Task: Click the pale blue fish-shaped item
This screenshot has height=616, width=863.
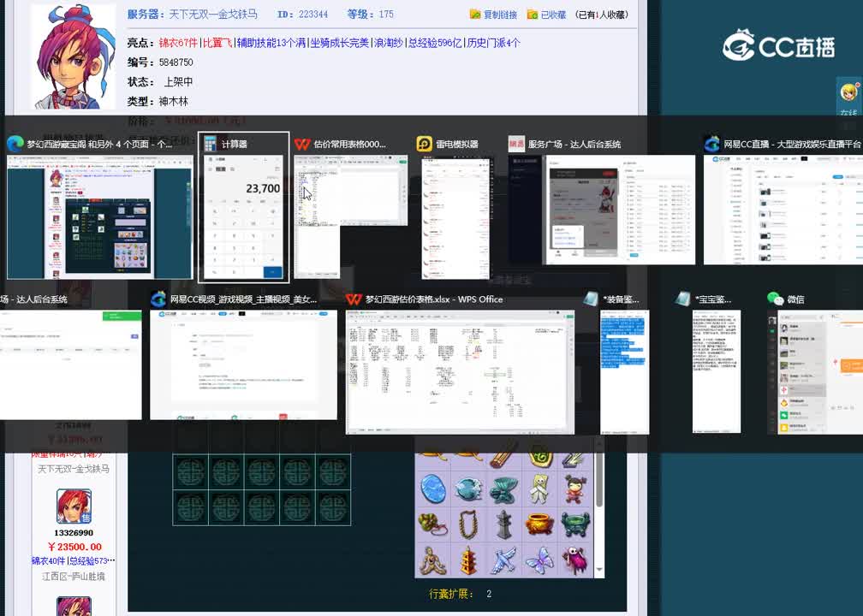Action: (468, 489)
